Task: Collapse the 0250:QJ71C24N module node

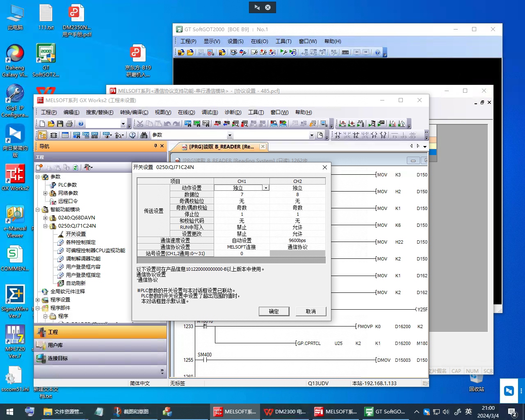Action: point(46,226)
